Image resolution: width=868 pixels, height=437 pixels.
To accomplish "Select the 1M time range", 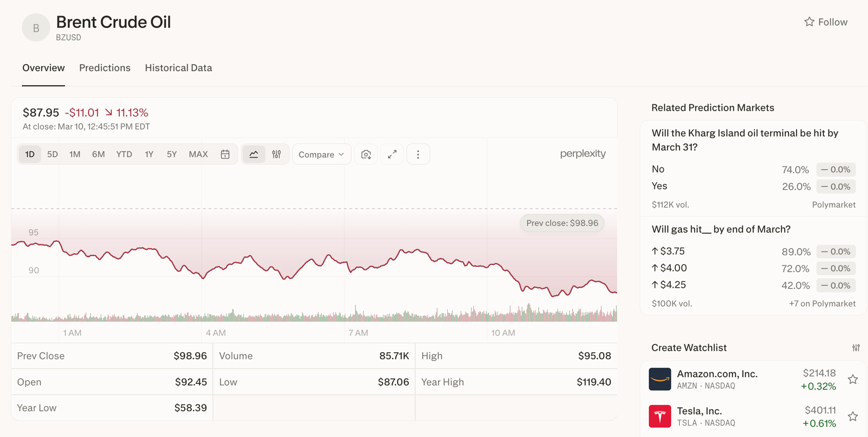I will pyautogui.click(x=75, y=154).
